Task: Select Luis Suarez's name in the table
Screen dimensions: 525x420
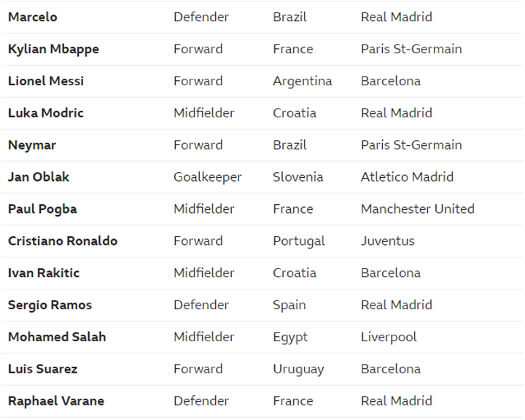Action: [42, 369]
